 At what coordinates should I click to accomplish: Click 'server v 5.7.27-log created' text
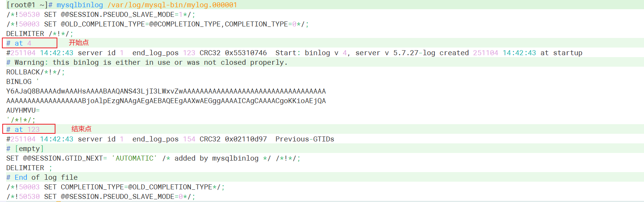click(x=412, y=53)
